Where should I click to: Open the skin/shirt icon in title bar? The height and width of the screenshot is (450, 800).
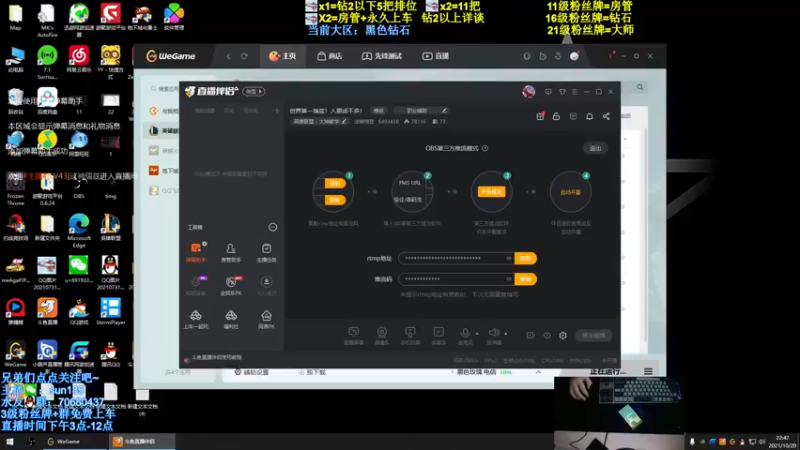[562, 92]
